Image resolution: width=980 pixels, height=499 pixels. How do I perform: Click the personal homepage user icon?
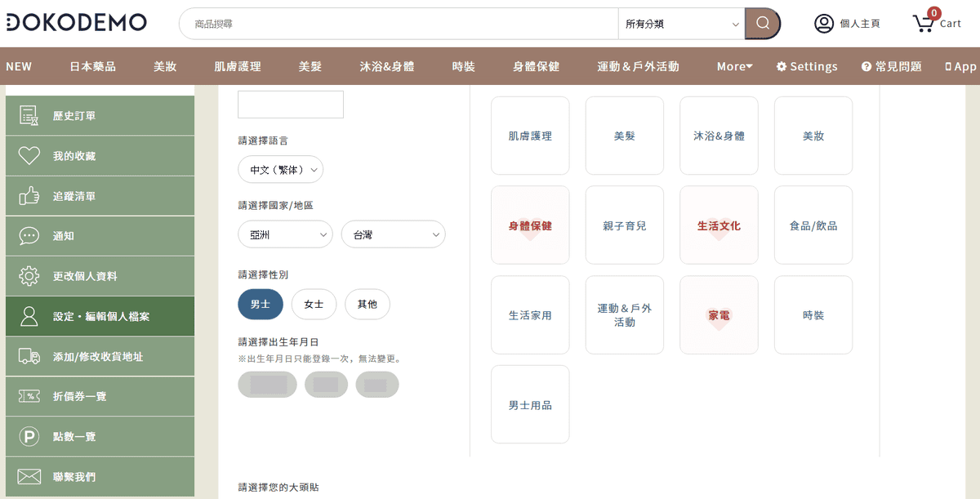point(824,24)
